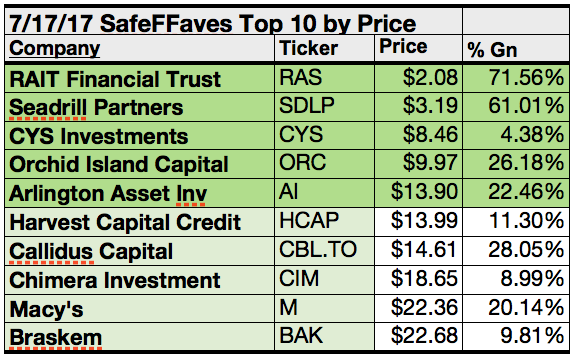Select CYS Investments price $8.46
Viewport: 576px width, 360px height.
[x=418, y=136]
